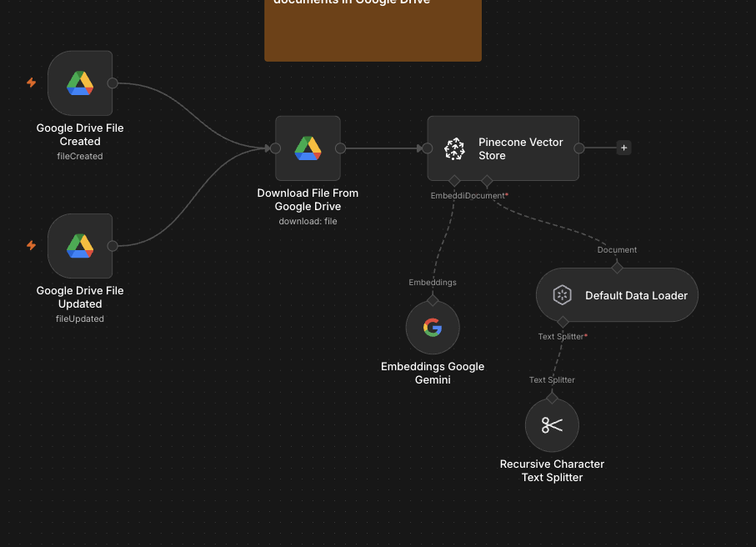Select the Google Drive File Updated trigger node icon
This screenshot has height=547, width=756.
pyautogui.click(x=80, y=246)
